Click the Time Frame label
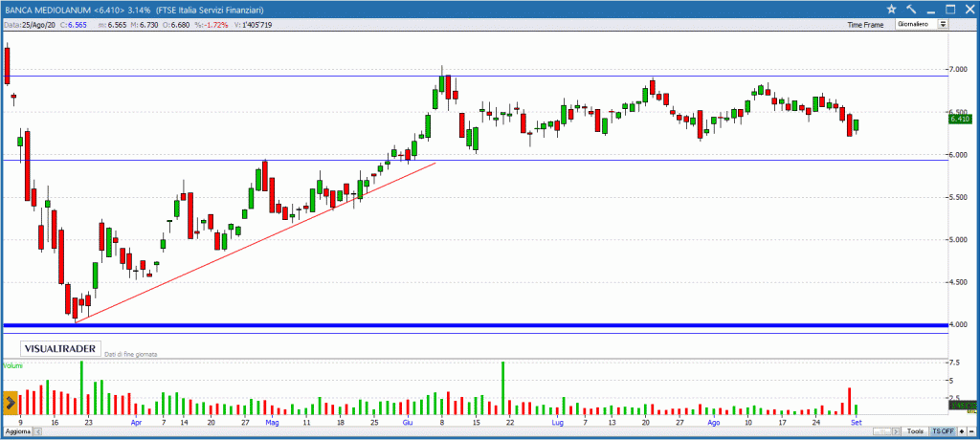Image resolution: width=980 pixels, height=440 pixels. (x=865, y=25)
